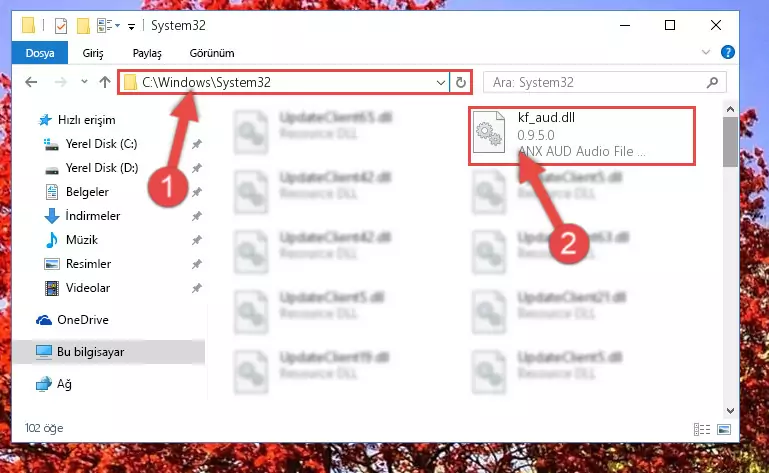This screenshot has height=473, width=769.
Task: Open Help with the question mark icon
Action: [728, 52]
